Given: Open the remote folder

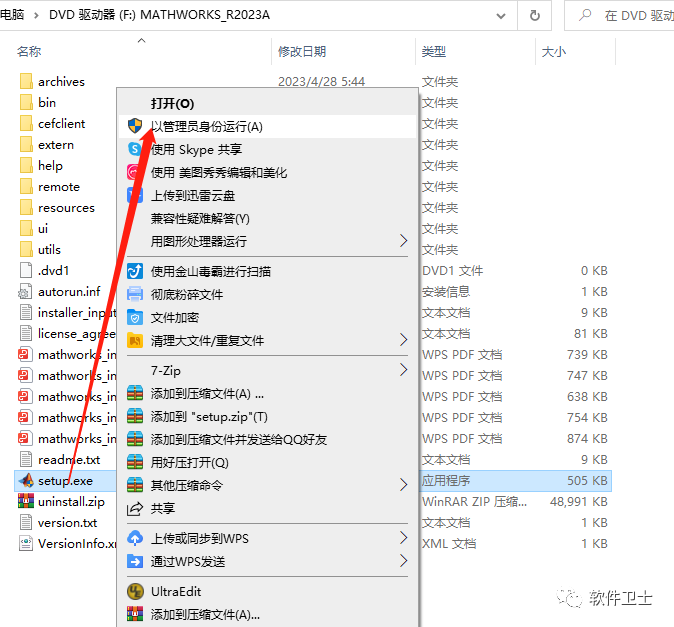Looking at the screenshot, I should [59, 187].
